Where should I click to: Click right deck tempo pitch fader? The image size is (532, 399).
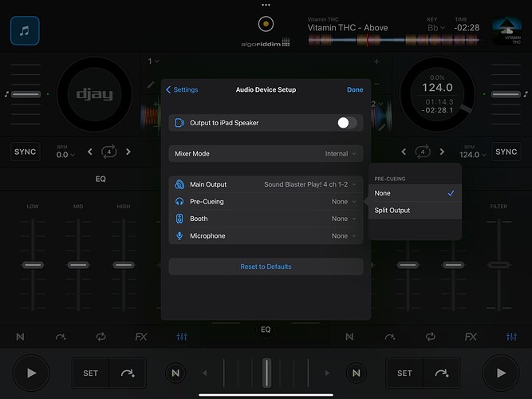[x=506, y=94]
